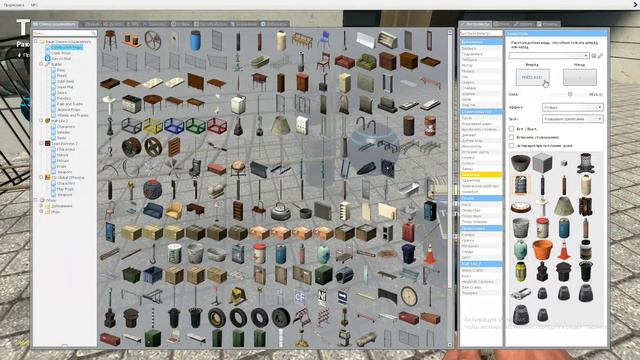Viewport: 640px width, 360px height.
Task: Choose the grey cube thruster model
Action: click(542, 163)
